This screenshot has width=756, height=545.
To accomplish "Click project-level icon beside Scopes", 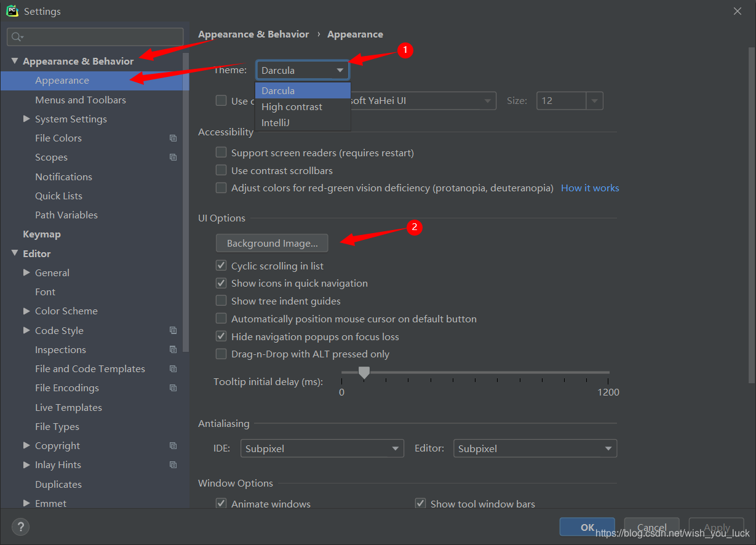I will click(173, 157).
